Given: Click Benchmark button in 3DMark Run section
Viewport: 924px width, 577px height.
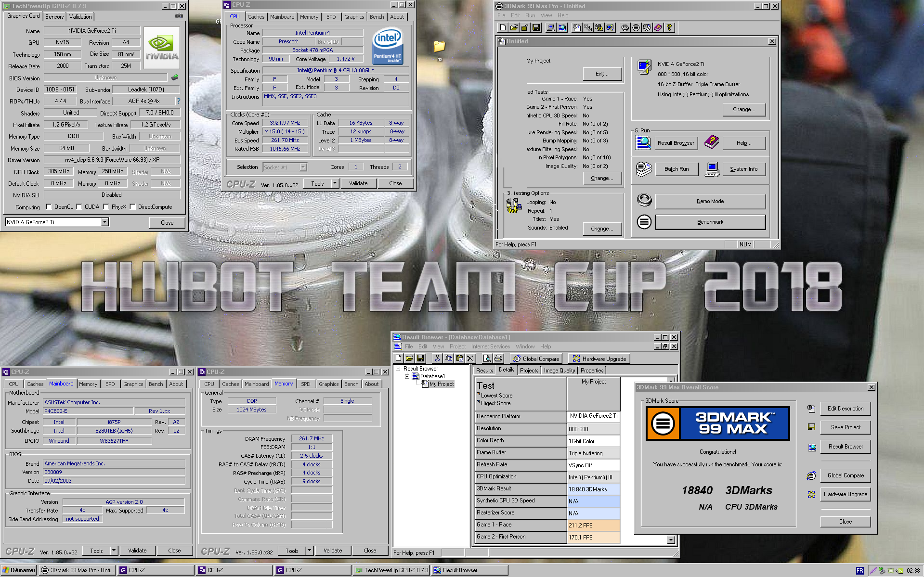Looking at the screenshot, I should pos(710,222).
